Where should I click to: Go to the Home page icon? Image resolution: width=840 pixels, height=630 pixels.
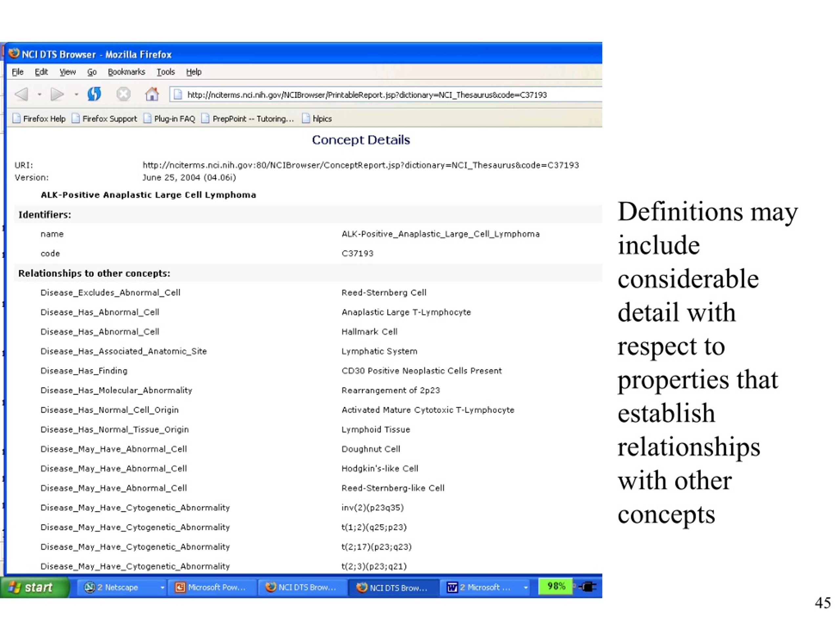[x=152, y=94]
